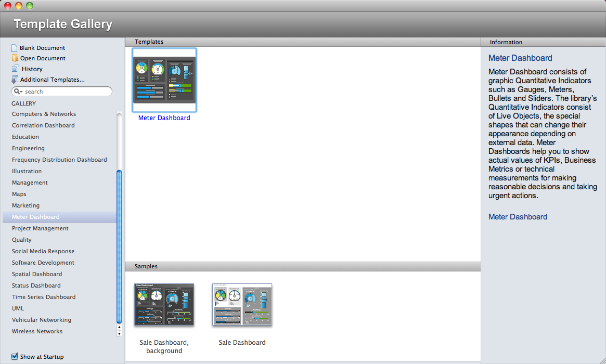
Task: Select the Meter Dashboard template thumbnail
Action: pos(164,80)
